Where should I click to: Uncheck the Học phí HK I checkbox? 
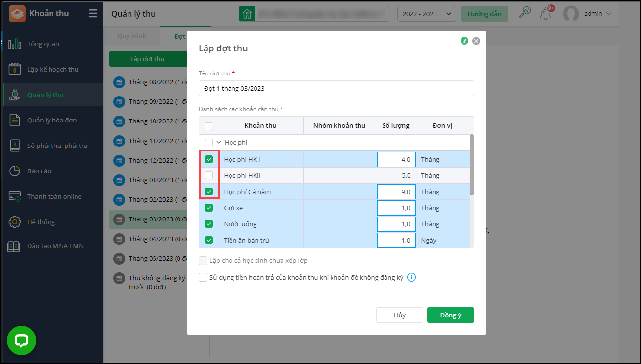click(209, 159)
